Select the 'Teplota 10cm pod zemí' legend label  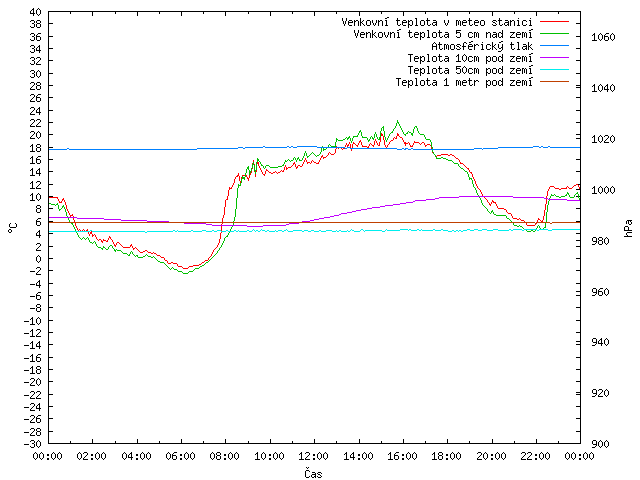(x=470, y=58)
